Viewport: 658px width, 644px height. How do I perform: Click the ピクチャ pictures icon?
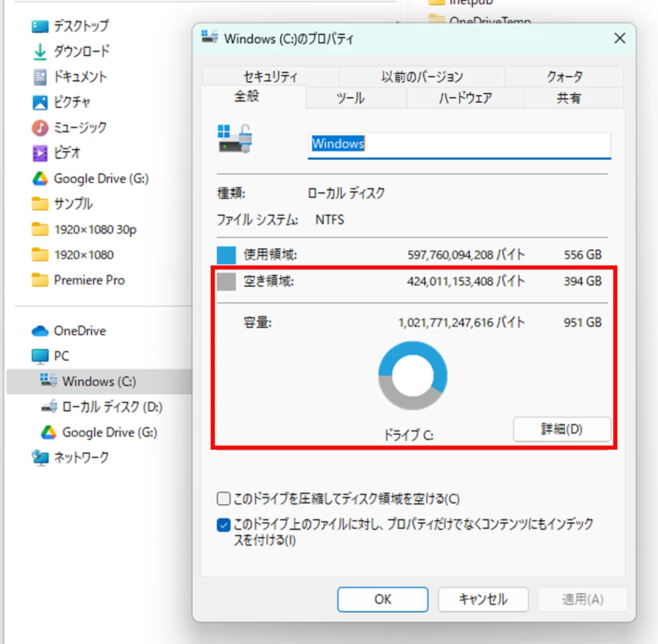[x=40, y=102]
